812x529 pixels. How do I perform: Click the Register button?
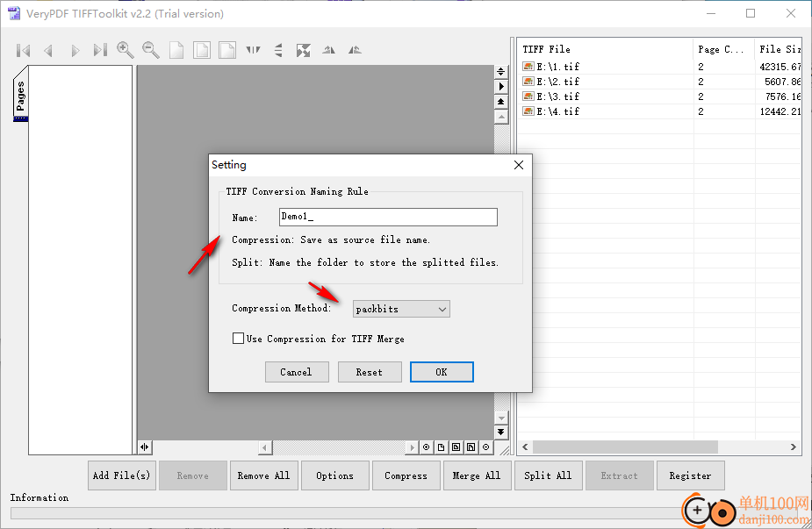click(690, 475)
